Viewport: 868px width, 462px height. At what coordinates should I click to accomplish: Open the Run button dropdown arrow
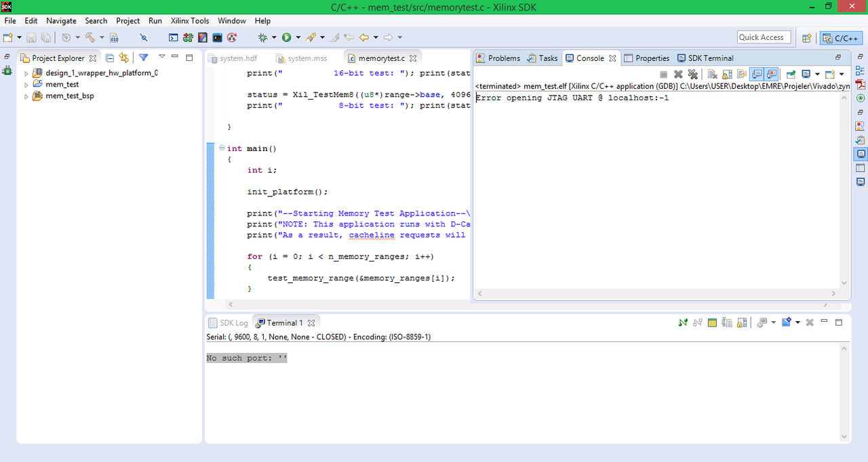pos(298,37)
